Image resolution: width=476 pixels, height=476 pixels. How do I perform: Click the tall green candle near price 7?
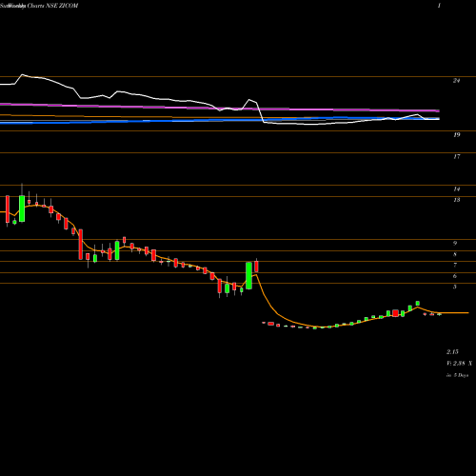click(x=248, y=275)
